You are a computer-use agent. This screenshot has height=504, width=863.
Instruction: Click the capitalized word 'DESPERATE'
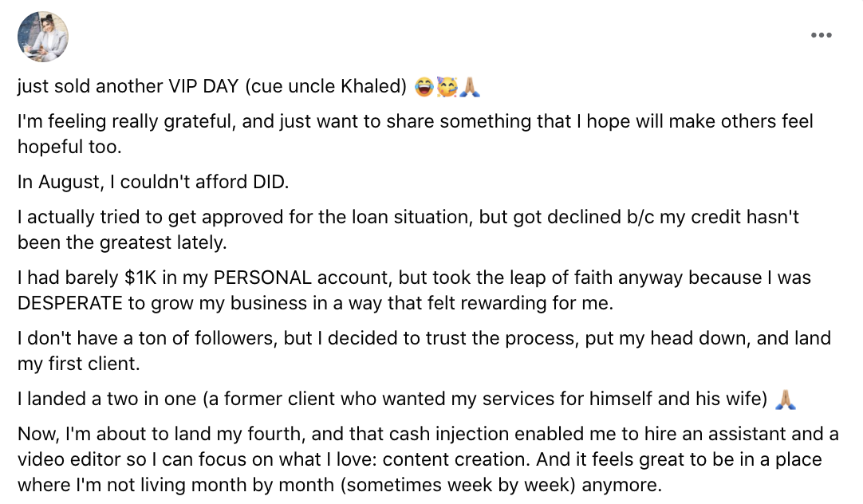[70, 303]
